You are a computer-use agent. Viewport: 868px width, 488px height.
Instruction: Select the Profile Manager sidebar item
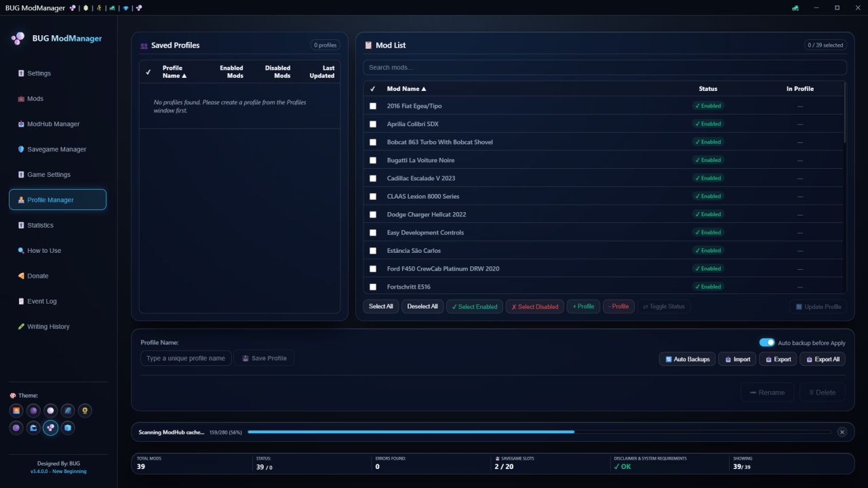pos(58,200)
